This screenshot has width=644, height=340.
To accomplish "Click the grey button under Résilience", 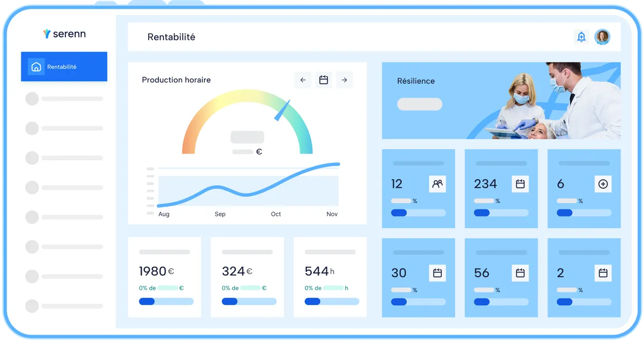I will [419, 104].
